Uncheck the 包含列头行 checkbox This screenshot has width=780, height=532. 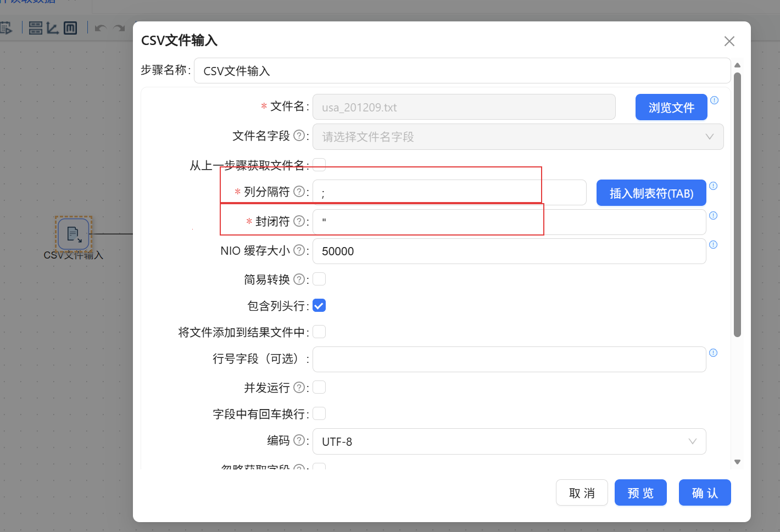[319, 306]
